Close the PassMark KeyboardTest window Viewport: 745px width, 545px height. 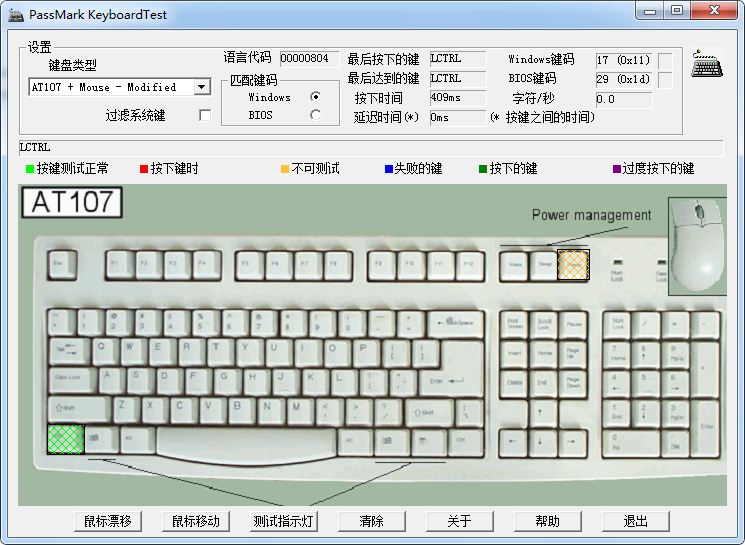714,11
